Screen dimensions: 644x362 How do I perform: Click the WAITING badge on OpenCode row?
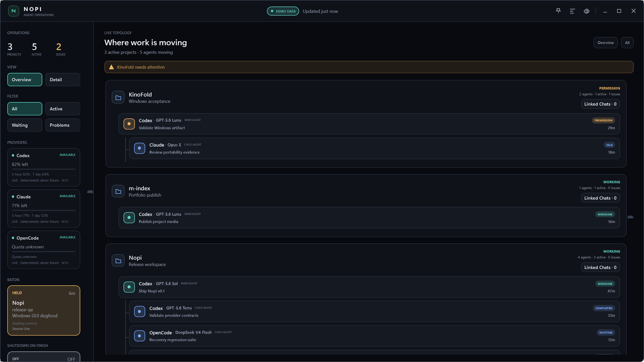[x=606, y=333]
